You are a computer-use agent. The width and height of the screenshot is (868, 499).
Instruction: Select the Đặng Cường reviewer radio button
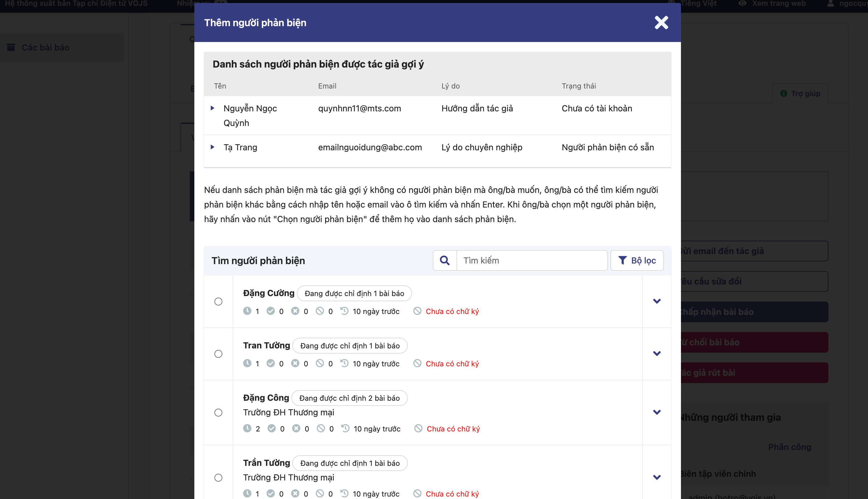(x=218, y=302)
